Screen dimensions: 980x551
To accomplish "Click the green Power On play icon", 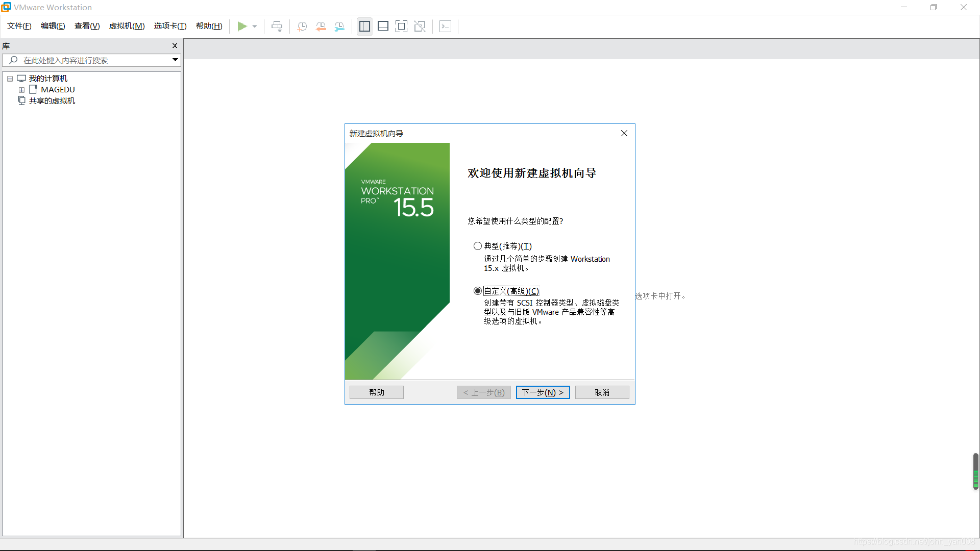I will tap(242, 26).
